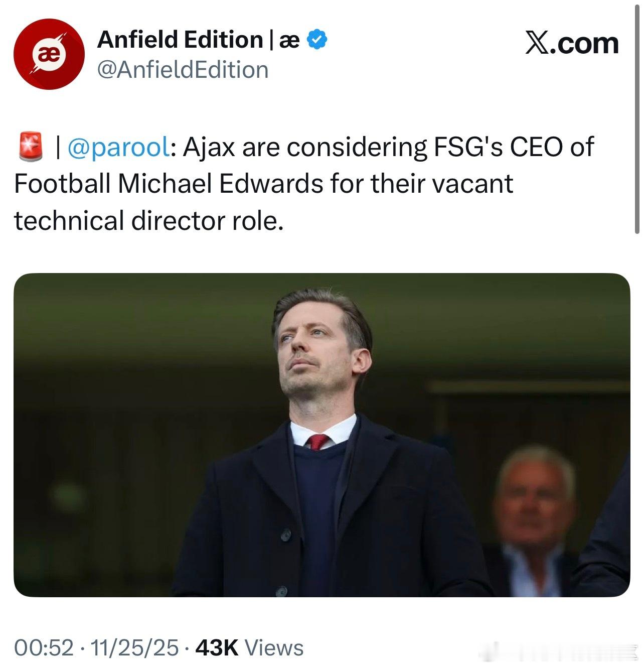Open the Anfield Edition profile avatar
This screenshot has width=644, height=668.
[x=49, y=54]
